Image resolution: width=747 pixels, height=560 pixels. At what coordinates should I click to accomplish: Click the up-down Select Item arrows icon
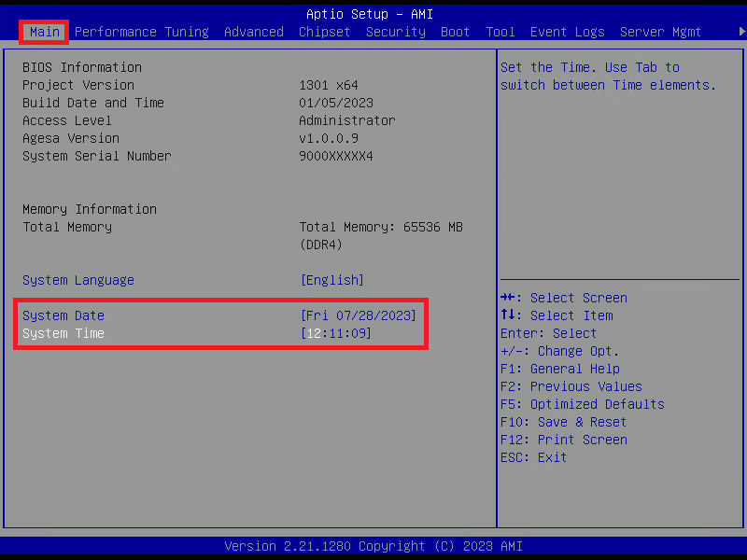(507, 315)
